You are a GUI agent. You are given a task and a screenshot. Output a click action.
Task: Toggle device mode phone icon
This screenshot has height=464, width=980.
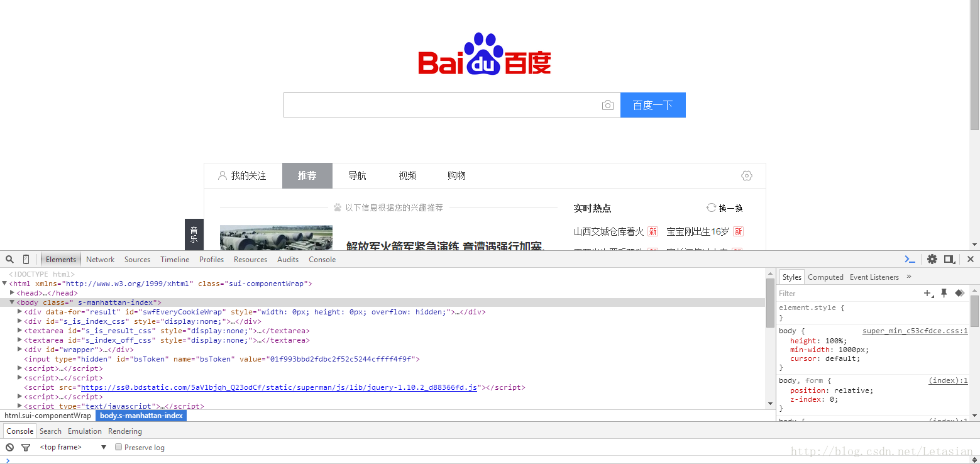click(x=26, y=259)
